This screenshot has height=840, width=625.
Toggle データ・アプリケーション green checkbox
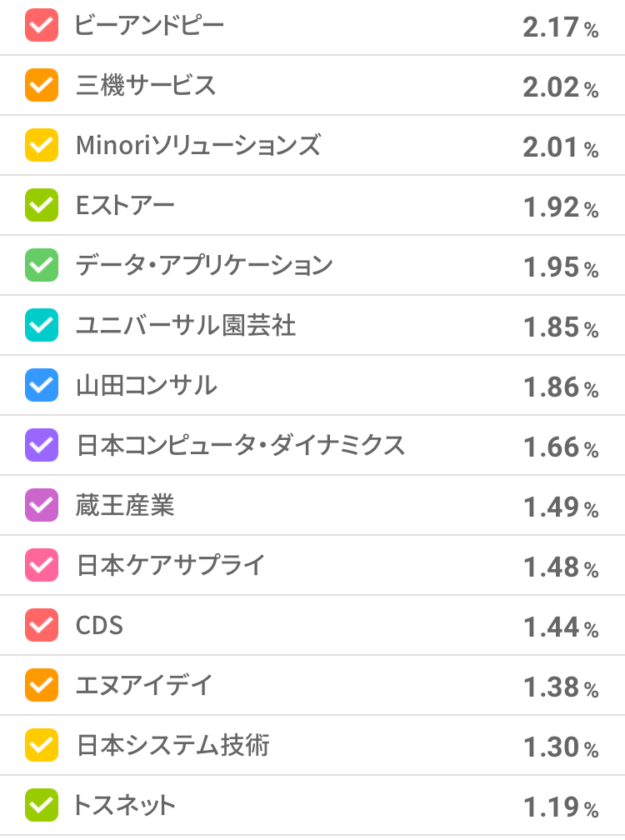point(42,265)
